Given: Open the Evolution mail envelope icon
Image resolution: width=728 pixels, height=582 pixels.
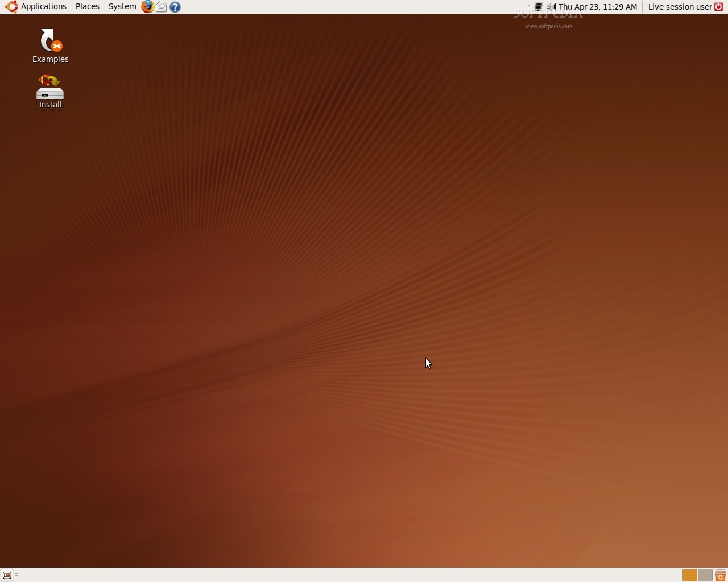Looking at the screenshot, I should point(162,7).
